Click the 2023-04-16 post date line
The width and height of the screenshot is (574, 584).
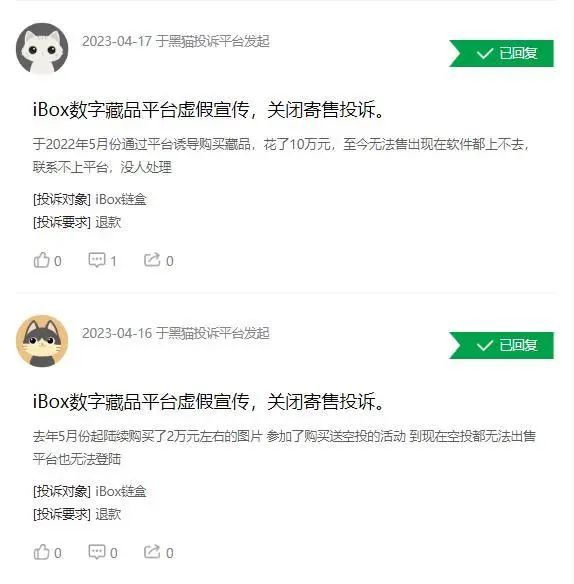pos(176,333)
